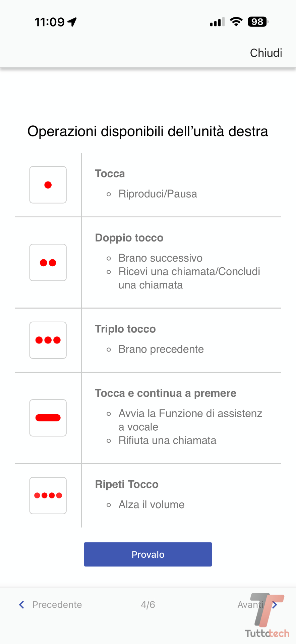296x644 pixels.
Task: Go back with Precedente
Action: (x=57, y=605)
